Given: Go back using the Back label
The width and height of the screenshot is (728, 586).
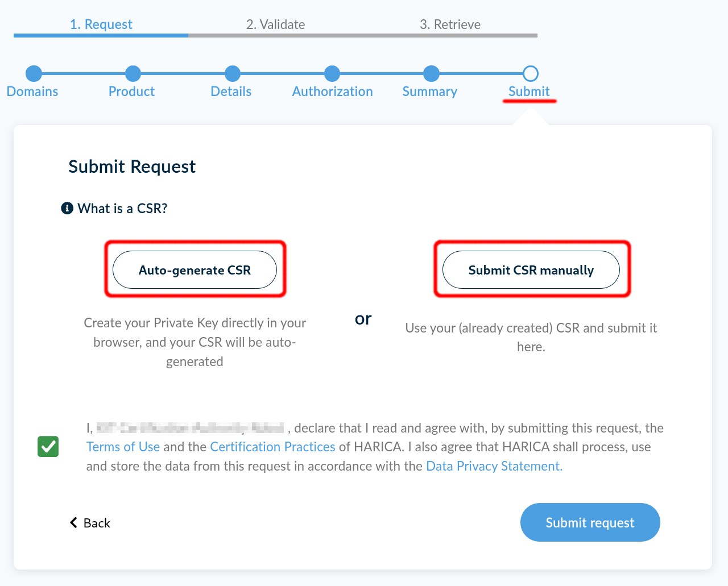Looking at the screenshot, I should click(x=97, y=523).
